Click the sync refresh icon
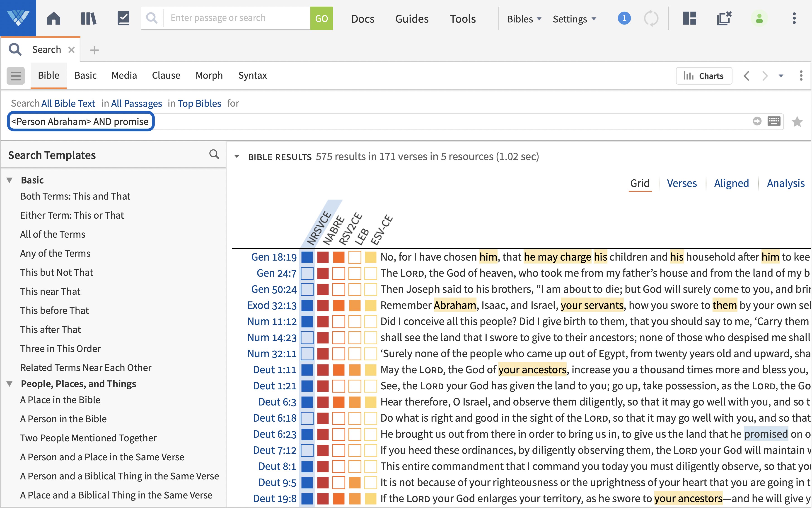812x508 pixels. tap(651, 18)
